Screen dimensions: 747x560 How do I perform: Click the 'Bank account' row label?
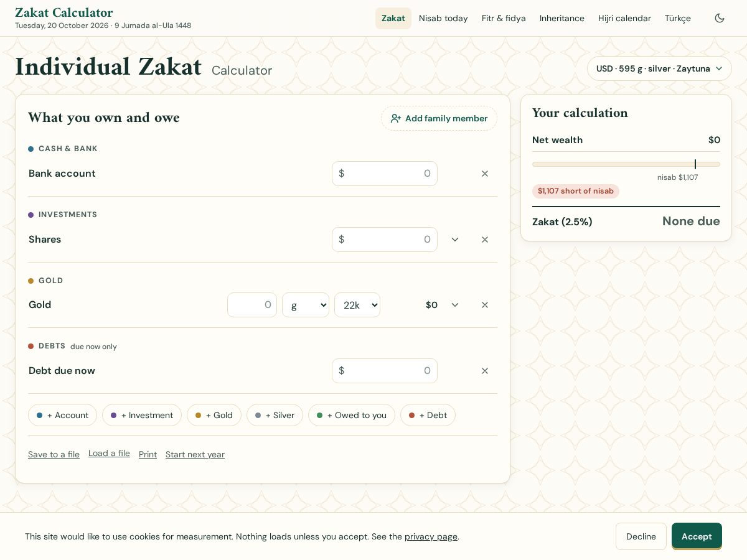(62, 174)
